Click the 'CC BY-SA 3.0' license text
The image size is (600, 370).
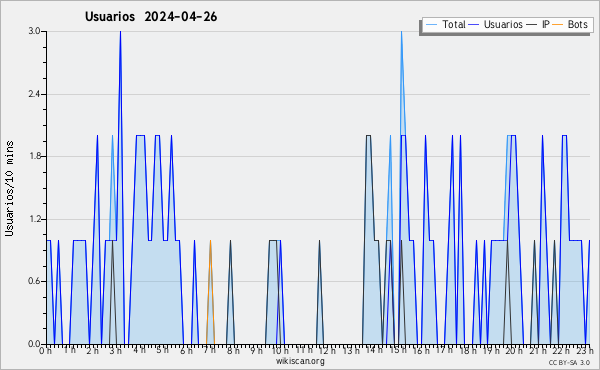(x=569, y=362)
